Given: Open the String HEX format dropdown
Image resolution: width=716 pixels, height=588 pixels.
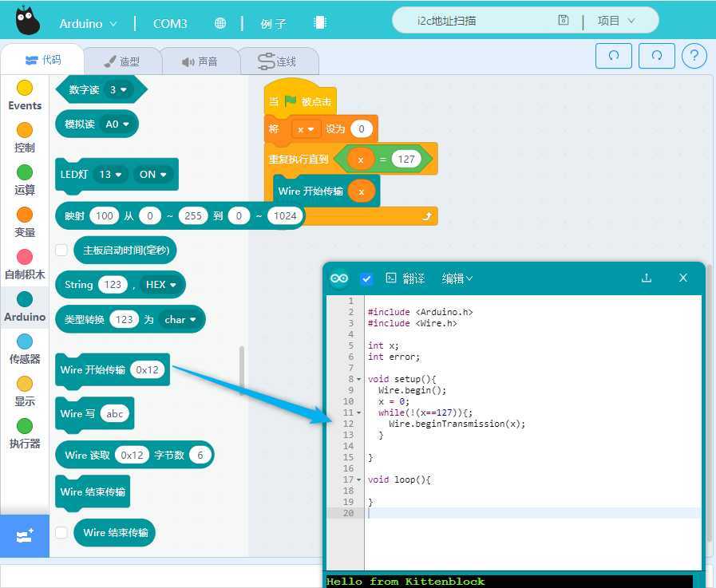Looking at the screenshot, I should (160, 285).
